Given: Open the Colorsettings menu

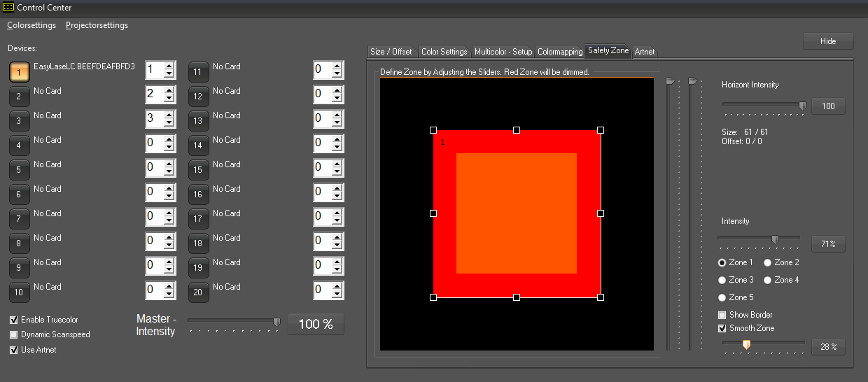Looking at the screenshot, I should 31,25.
